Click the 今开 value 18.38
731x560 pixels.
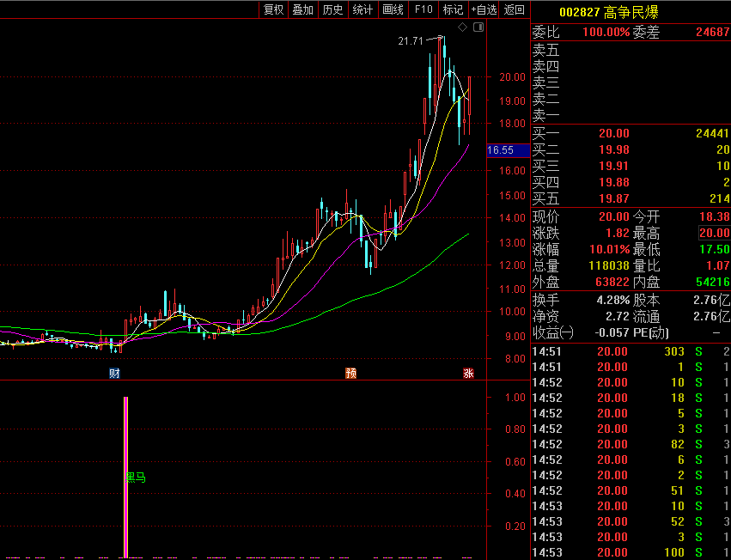714,216
